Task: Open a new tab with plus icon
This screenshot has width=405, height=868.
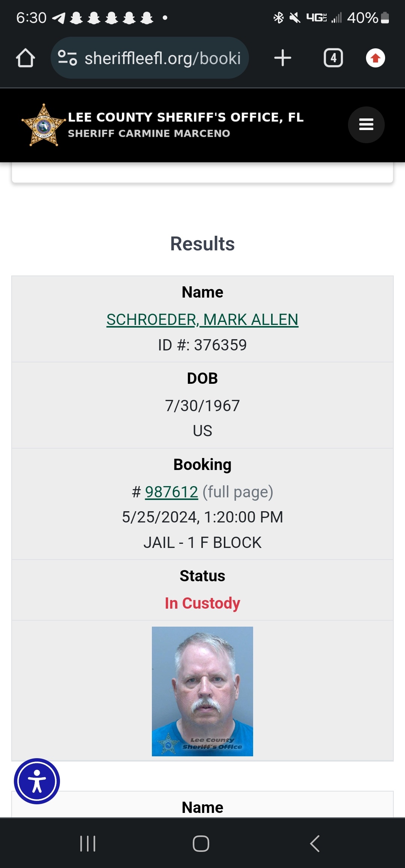Action: tap(283, 58)
